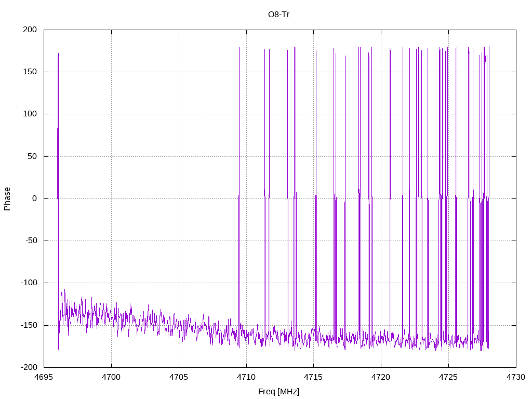Click the y-axis tick value 100
532x399 pixels.
[30, 114]
